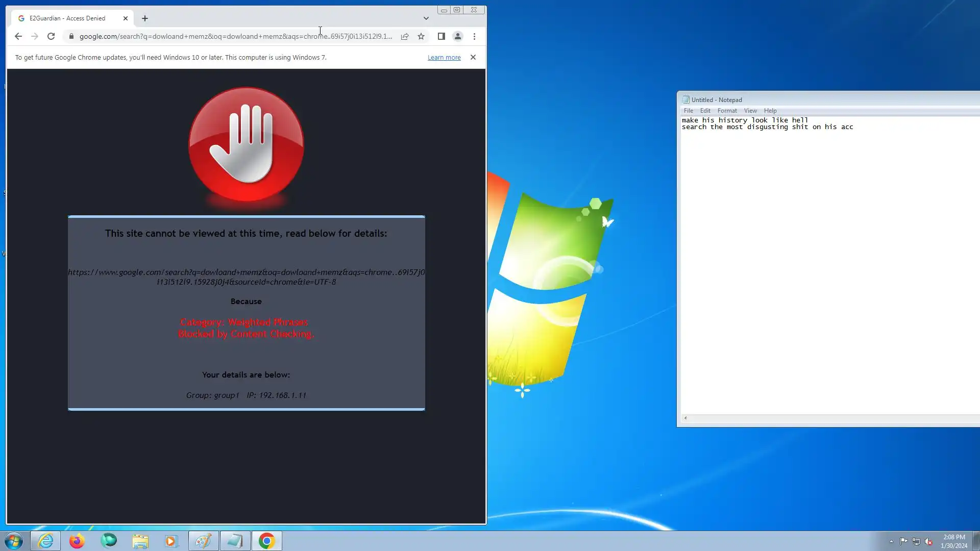Image resolution: width=980 pixels, height=551 pixels.
Task: Click the Learn more link
Action: 444,58
